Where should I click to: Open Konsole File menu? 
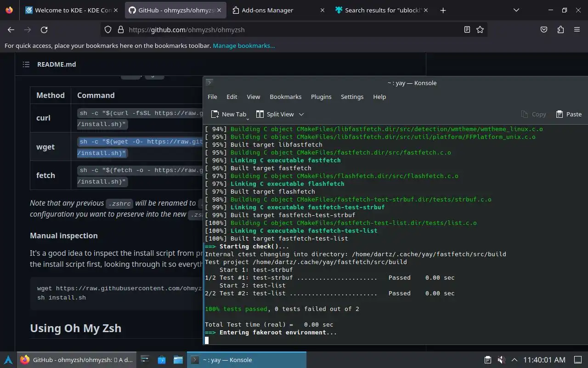(212, 97)
